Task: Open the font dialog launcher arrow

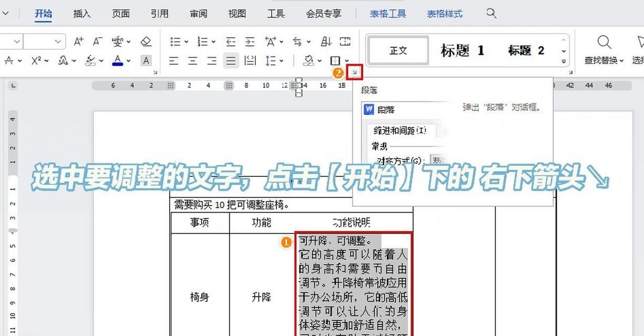Action: pos(155,72)
